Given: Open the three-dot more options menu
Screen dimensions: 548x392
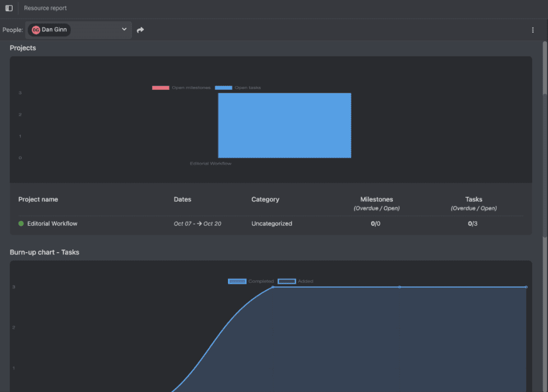Looking at the screenshot, I should (x=533, y=30).
